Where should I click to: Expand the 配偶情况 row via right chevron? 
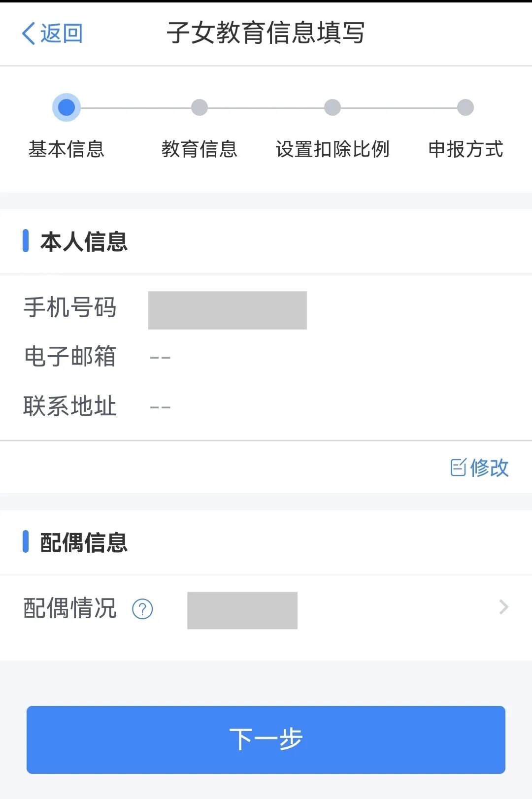pos(503,608)
